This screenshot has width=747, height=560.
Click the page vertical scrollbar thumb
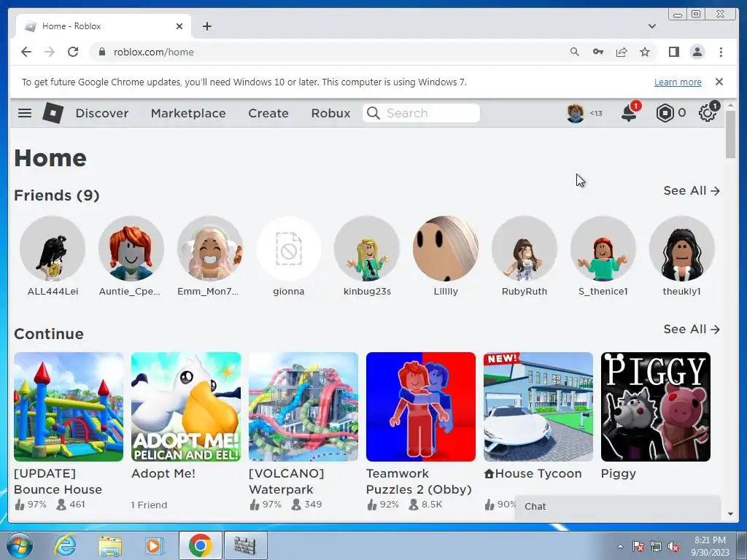tap(730, 134)
